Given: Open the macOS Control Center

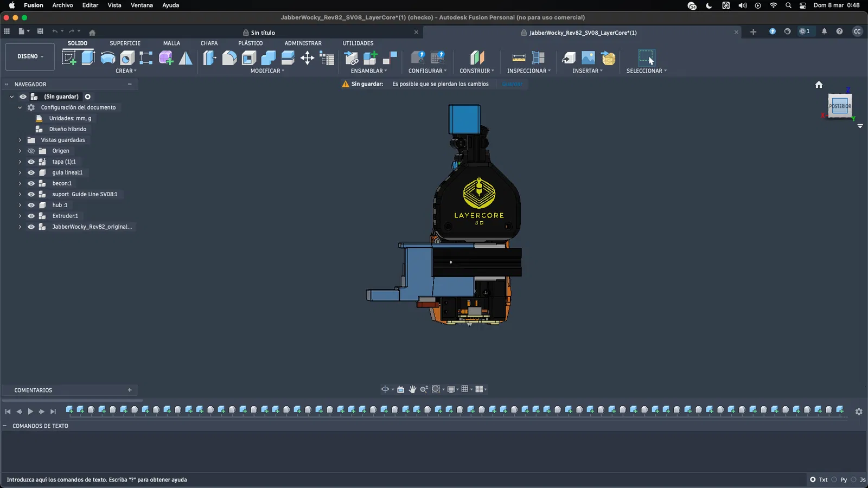Looking at the screenshot, I should coord(803,5).
